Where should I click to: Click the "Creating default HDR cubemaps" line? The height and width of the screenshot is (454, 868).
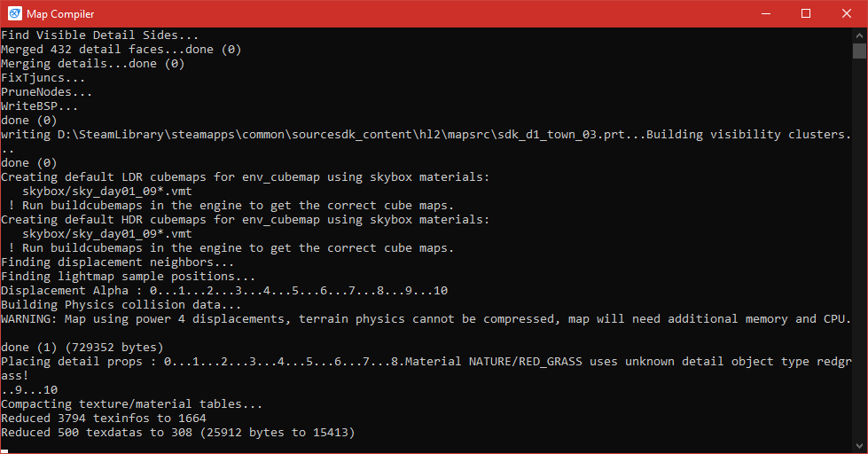point(246,219)
